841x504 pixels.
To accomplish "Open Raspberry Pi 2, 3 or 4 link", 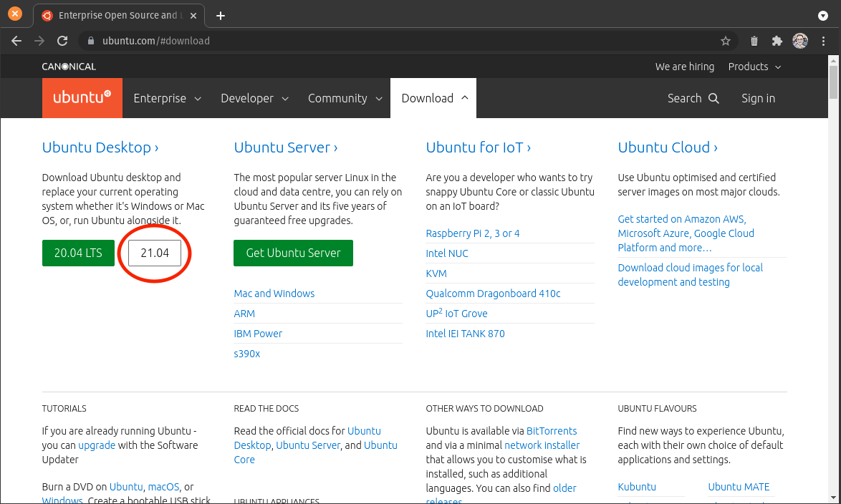I will point(473,233).
